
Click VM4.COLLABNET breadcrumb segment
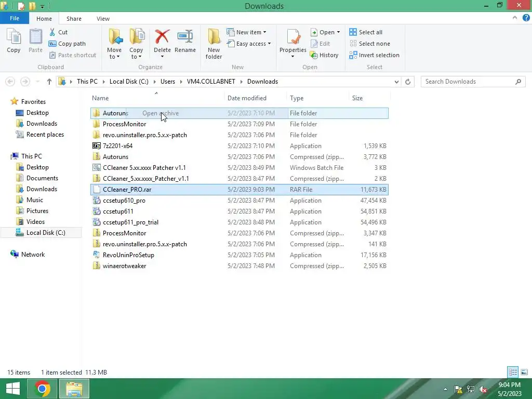tap(211, 82)
